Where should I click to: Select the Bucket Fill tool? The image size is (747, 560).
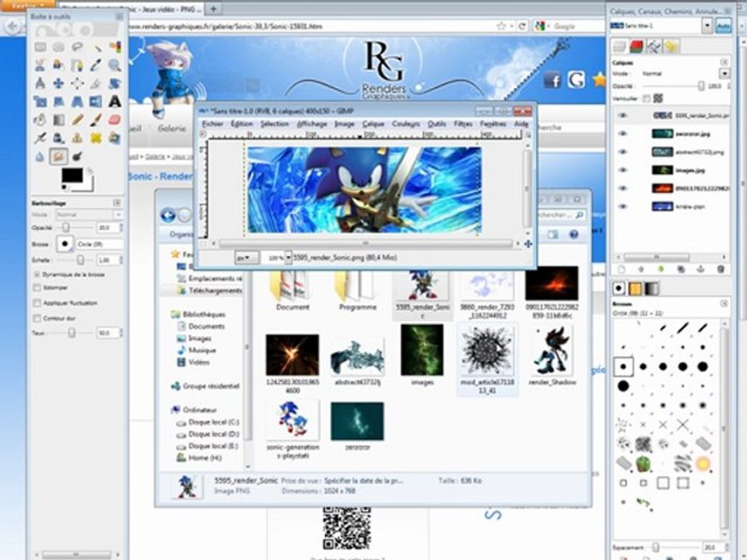click(40, 120)
